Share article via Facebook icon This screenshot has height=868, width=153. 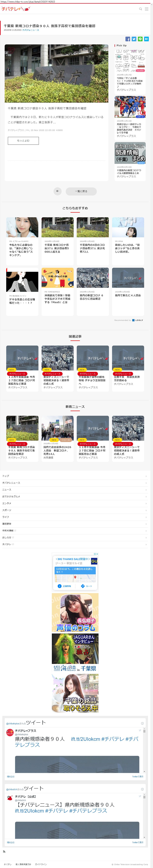click(x=128, y=39)
